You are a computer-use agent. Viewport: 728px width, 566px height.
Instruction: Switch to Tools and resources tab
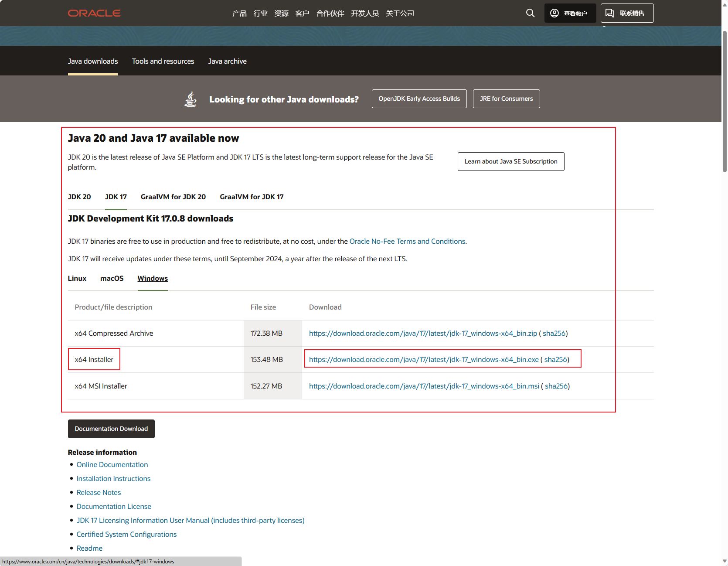coord(163,61)
